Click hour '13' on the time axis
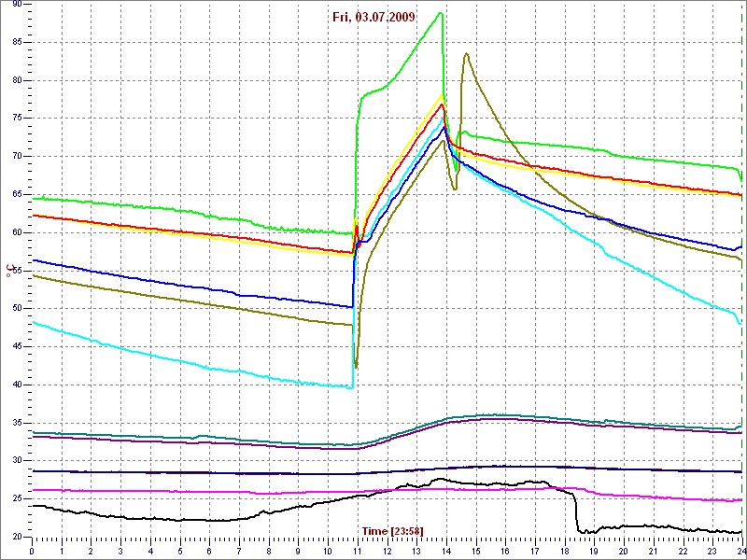 416,550
